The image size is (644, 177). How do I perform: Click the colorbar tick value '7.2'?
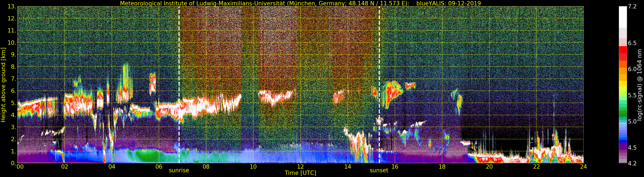(632, 6)
